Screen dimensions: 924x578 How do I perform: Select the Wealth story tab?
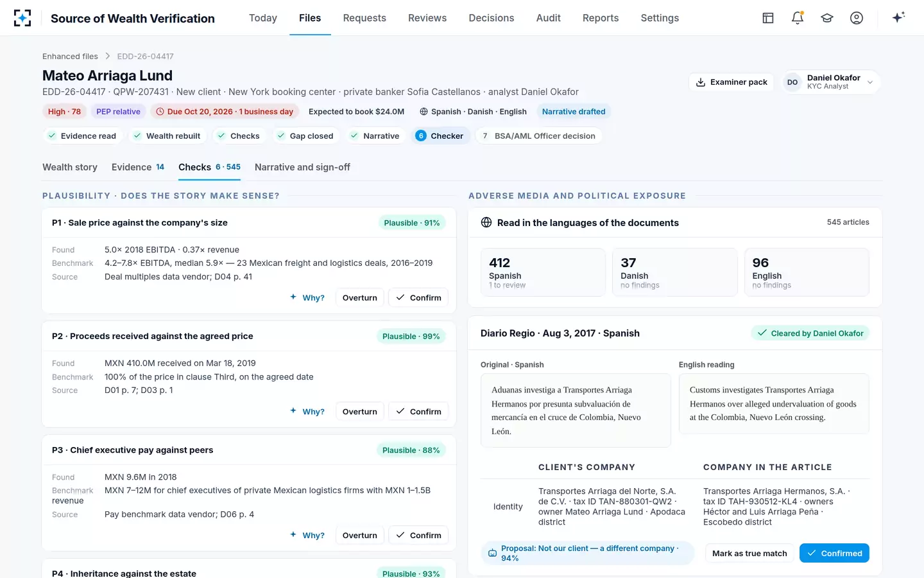pos(70,167)
